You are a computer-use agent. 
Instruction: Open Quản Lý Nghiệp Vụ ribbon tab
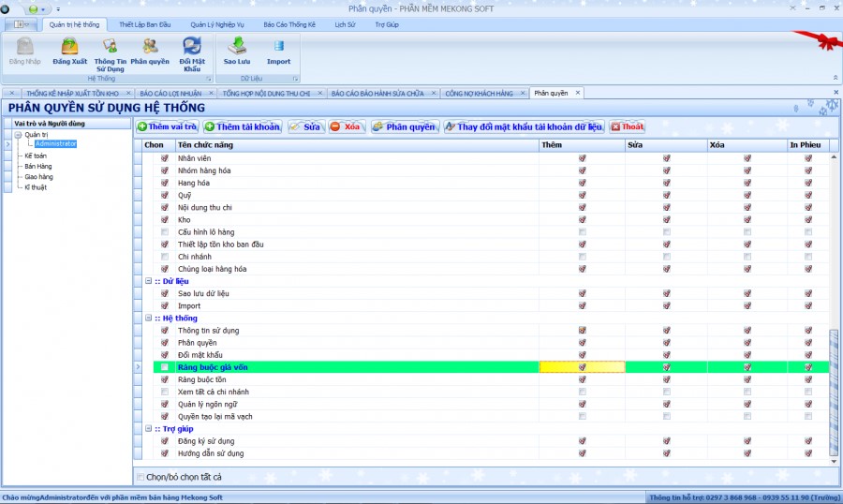tap(217, 24)
